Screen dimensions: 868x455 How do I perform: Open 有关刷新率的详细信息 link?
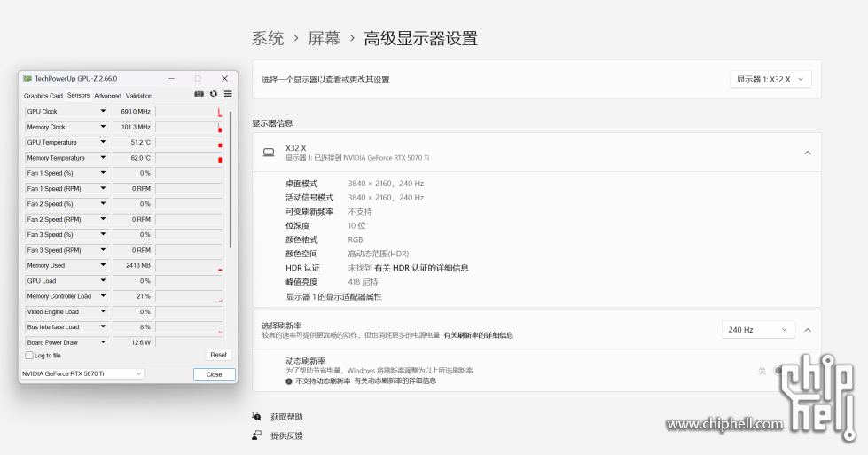(478, 335)
